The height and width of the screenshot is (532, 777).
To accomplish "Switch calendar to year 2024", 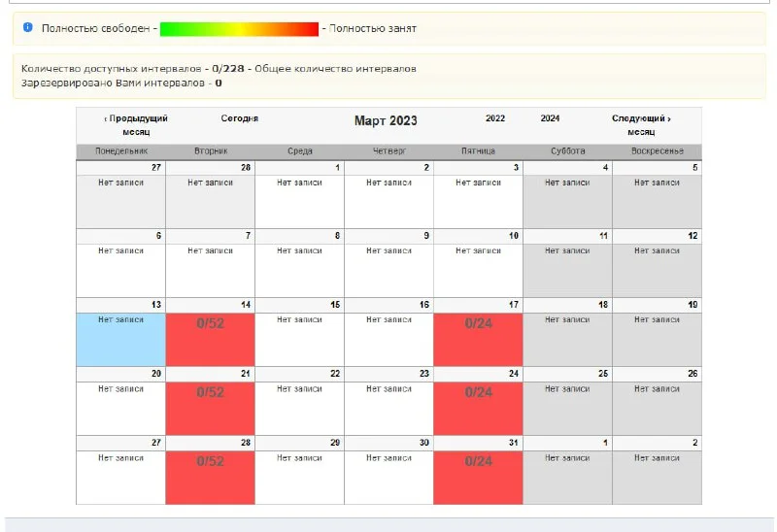I will point(550,118).
